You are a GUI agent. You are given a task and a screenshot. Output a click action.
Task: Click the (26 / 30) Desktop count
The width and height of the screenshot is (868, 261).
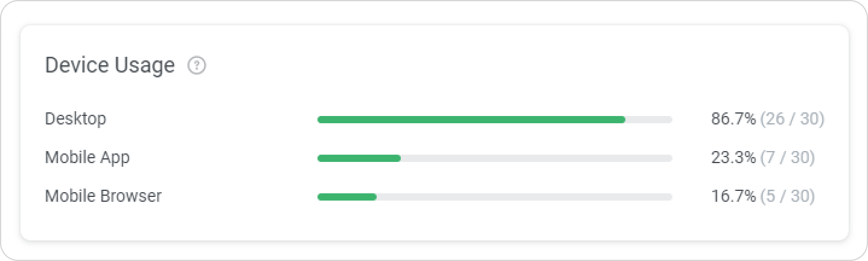[x=792, y=119]
